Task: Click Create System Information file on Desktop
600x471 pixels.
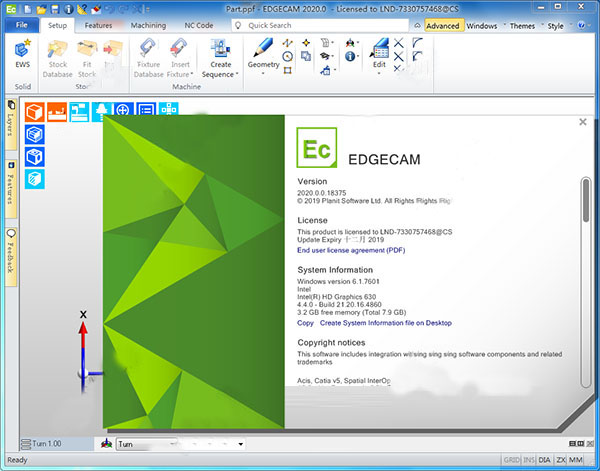Action: pyautogui.click(x=385, y=323)
